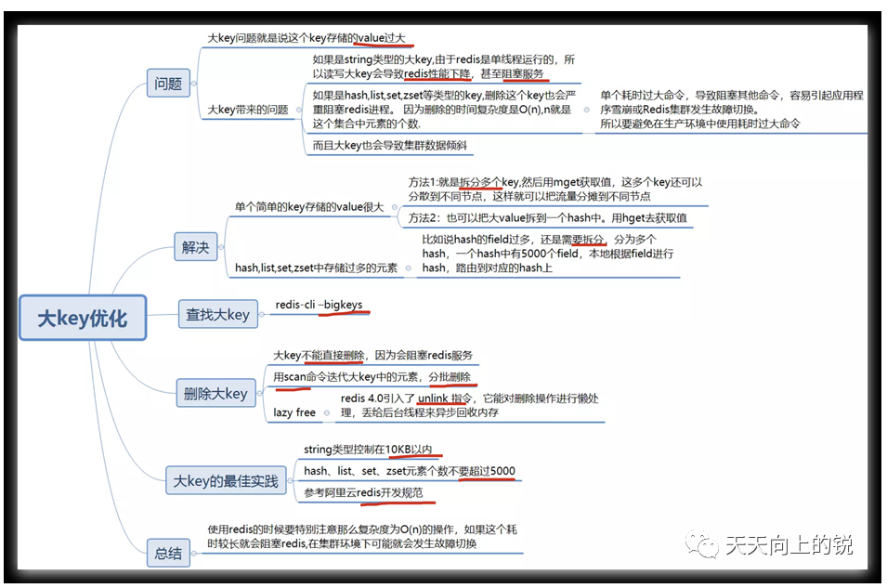
Task: Collapse the 查找大key node expander circle
Action: point(261,314)
